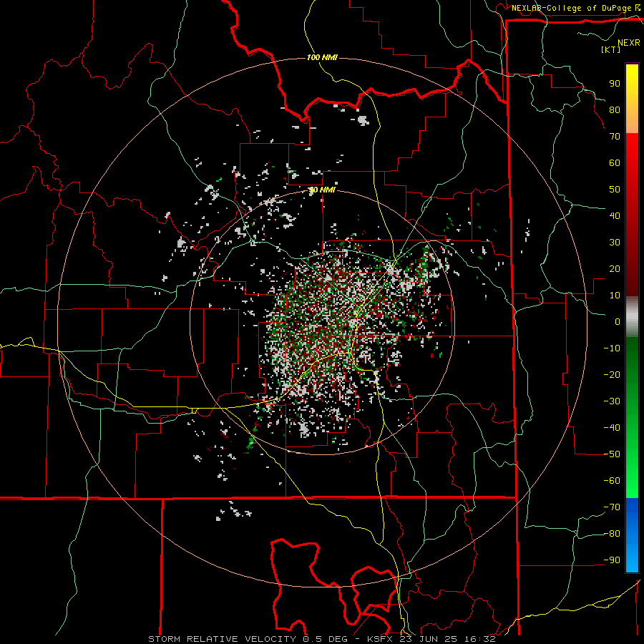
Task: Click the positive 40 scale value
Action: (x=615, y=215)
